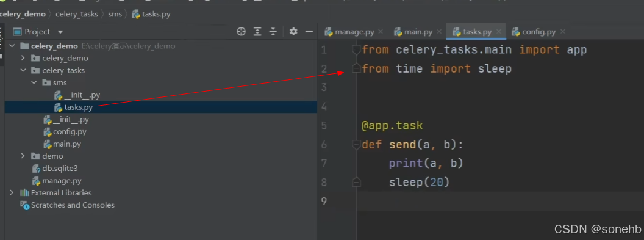This screenshot has width=644, height=240.
Task: Fold the import block at line 1
Action: click(357, 50)
